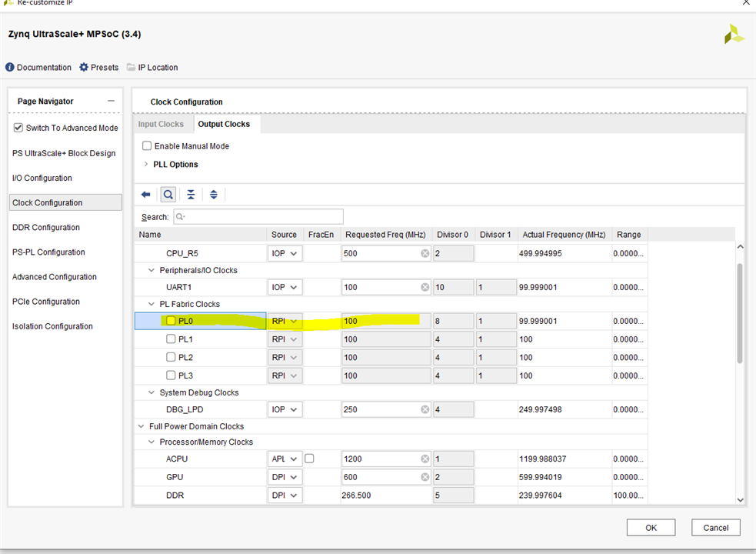The width and height of the screenshot is (756, 554).
Task: Open the Documentation info icon
Action: click(x=10, y=68)
